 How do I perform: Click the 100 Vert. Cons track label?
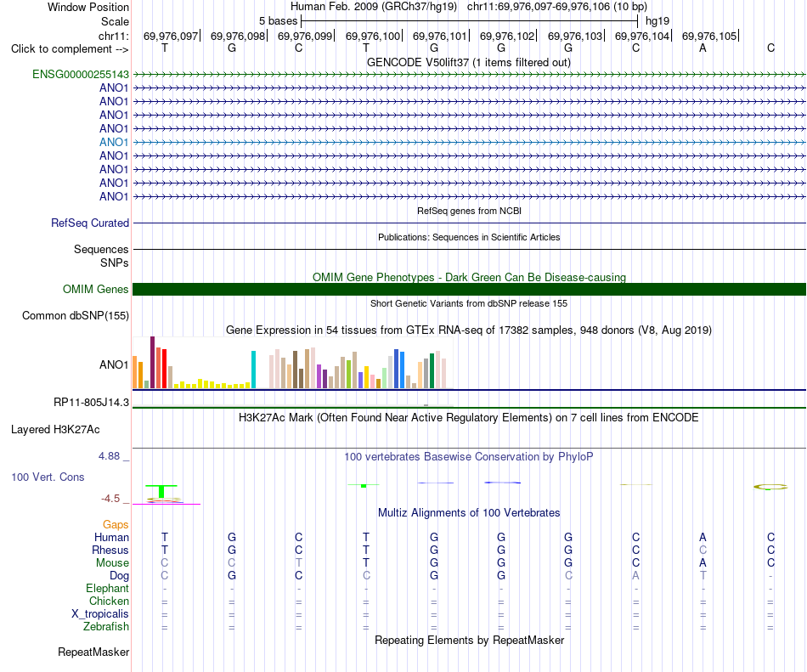[48, 477]
